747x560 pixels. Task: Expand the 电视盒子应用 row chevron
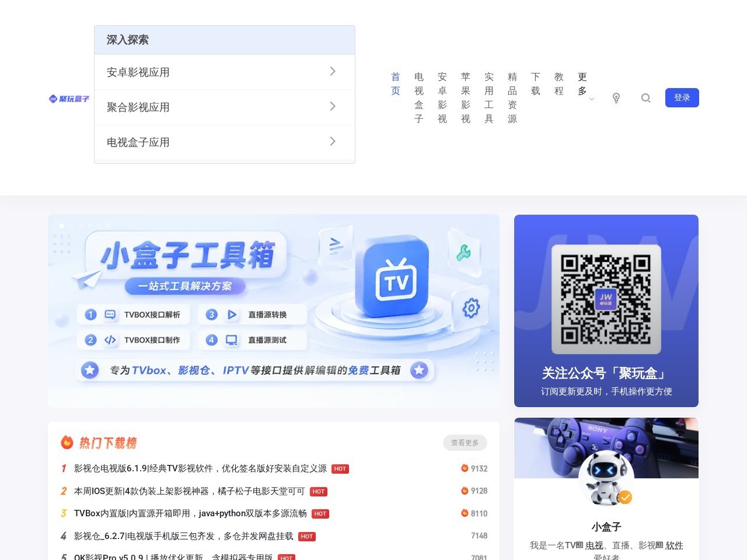click(333, 141)
